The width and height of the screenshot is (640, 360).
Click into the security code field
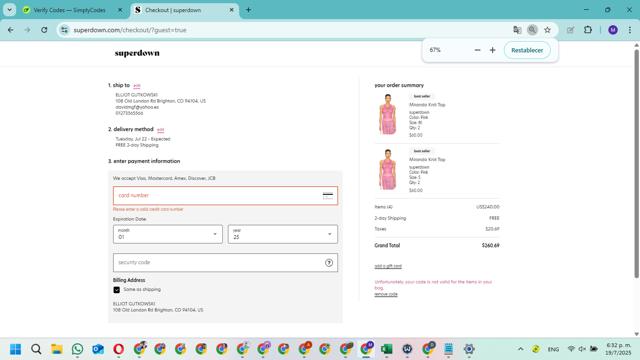click(x=225, y=262)
